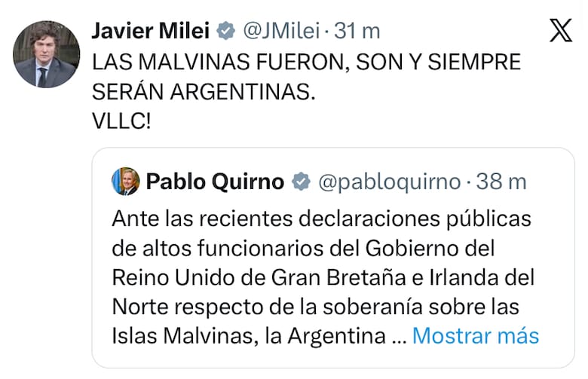Click the 31 m post timestamp
Image resolution: width=588 pixels, height=379 pixels.
pyautogui.click(x=356, y=32)
